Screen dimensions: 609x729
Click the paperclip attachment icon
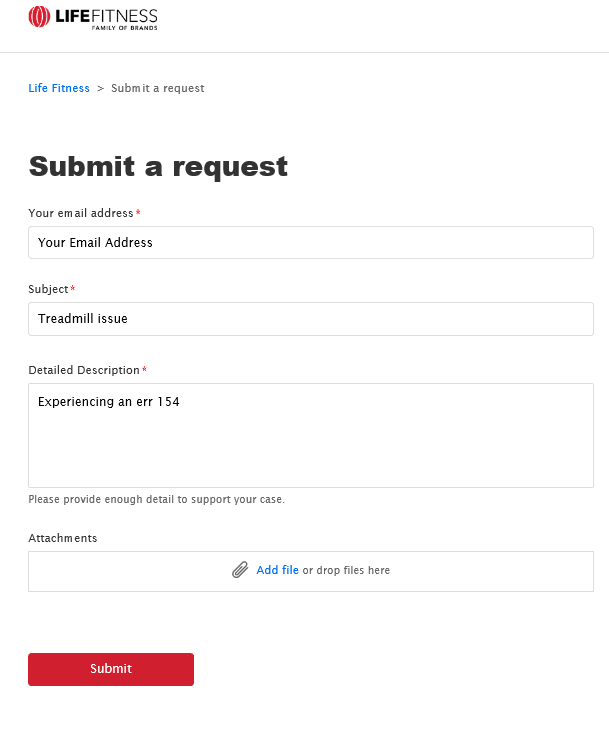click(240, 570)
